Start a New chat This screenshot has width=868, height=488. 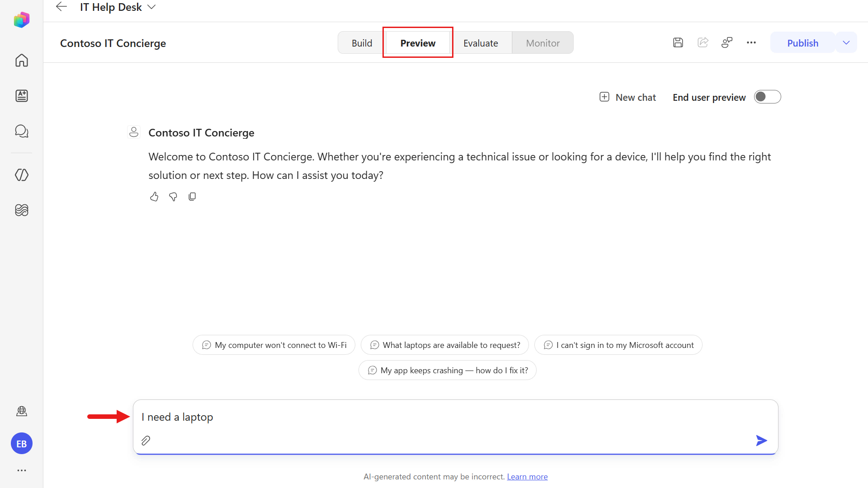pos(627,97)
